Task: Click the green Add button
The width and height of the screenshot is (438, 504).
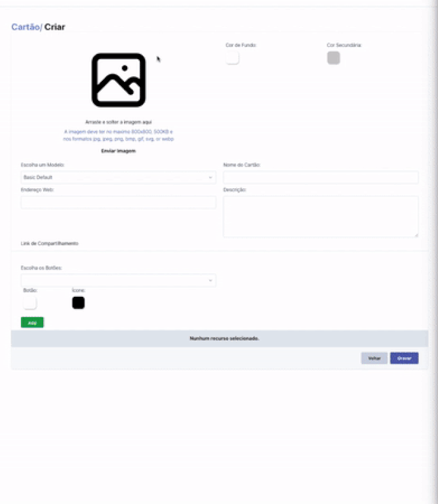Action: click(32, 322)
